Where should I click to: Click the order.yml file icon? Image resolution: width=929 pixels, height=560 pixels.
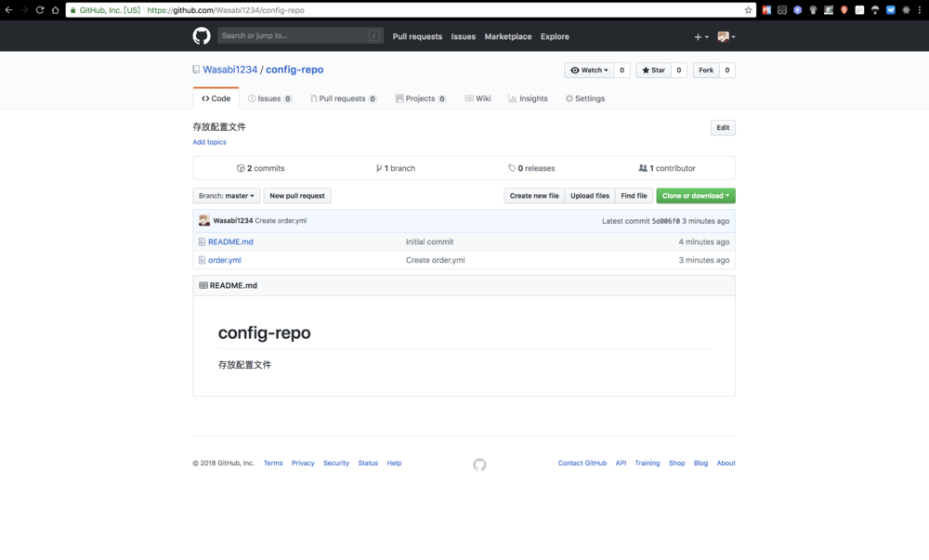202,260
